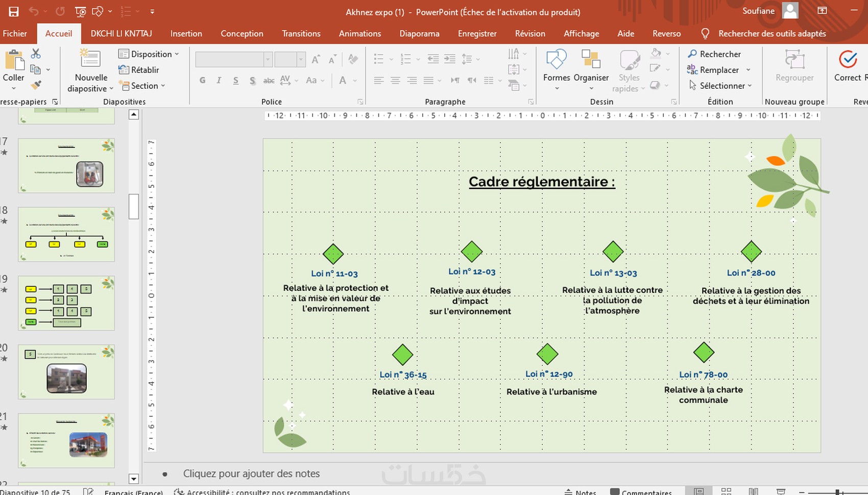Apply numbered list in Paragraphe group

[x=406, y=59]
